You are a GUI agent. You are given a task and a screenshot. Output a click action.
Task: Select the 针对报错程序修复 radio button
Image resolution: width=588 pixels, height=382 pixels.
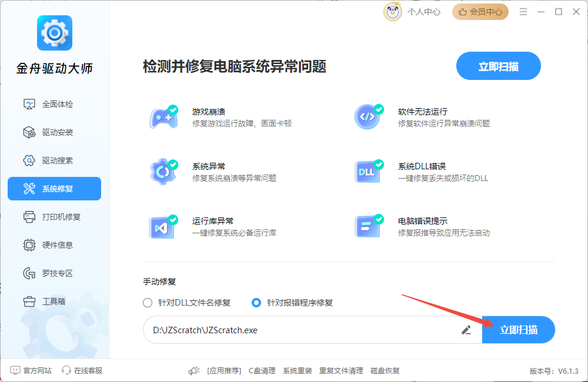[256, 303]
